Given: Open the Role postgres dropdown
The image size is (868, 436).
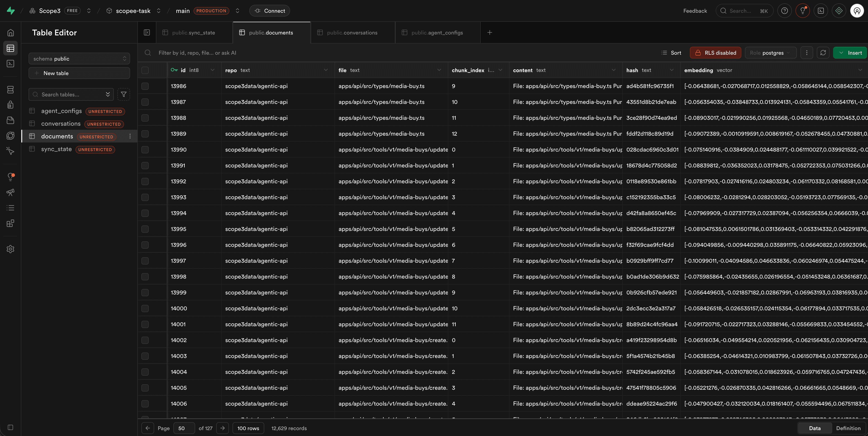Looking at the screenshot, I should [771, 53].
